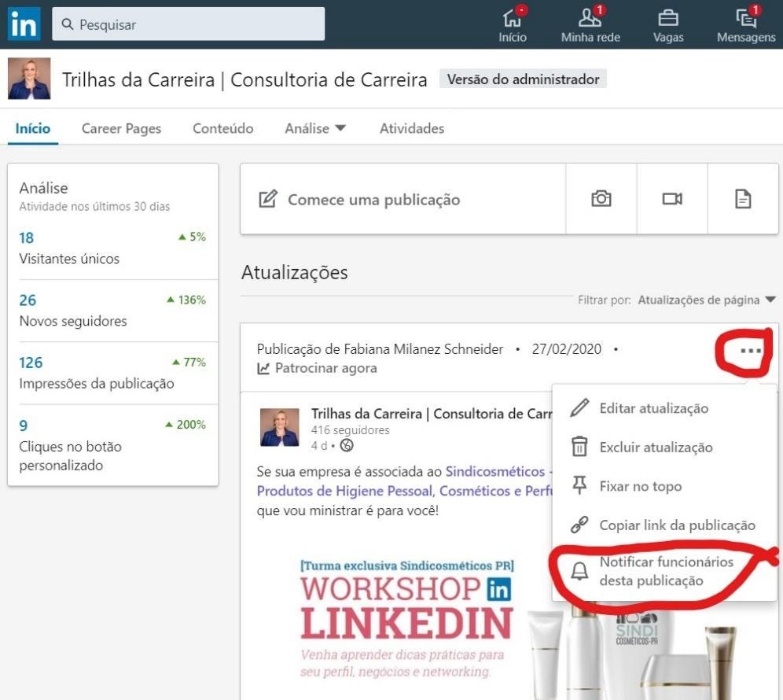Screen dimensions: 783x700
Task: Switch to the Conteúdo tab
Action: point(222,128)
